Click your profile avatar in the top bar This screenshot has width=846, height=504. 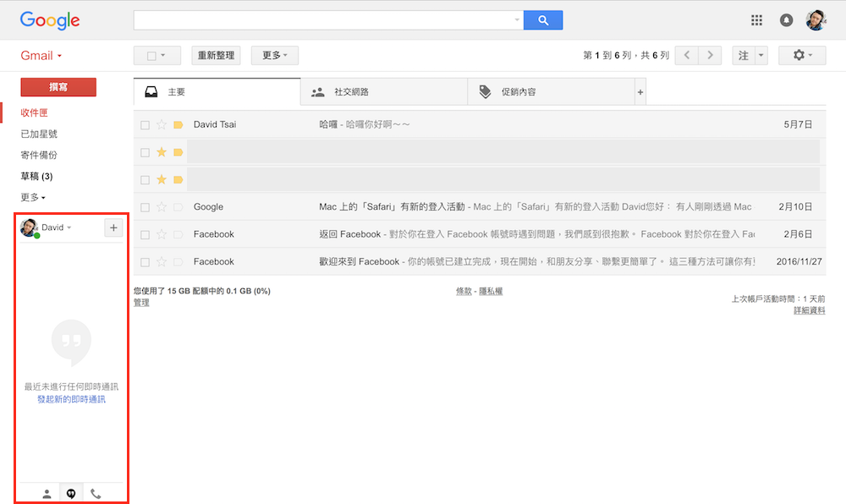pyautogui.click(x=817, y=19)
